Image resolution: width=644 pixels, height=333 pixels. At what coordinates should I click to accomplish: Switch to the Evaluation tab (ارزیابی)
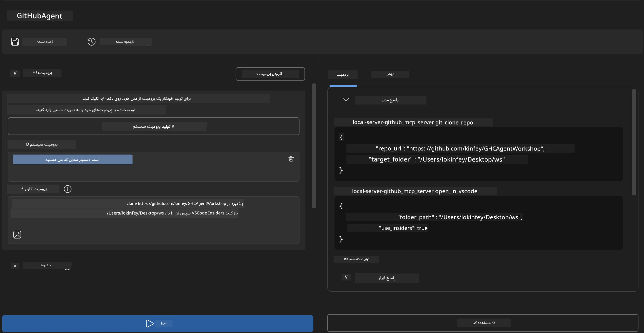click(x=390, y=74)
